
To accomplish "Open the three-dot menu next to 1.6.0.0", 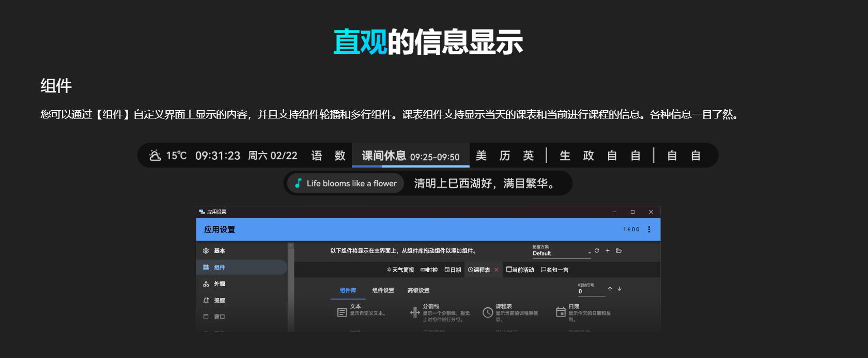I will [x=649, y=229].
